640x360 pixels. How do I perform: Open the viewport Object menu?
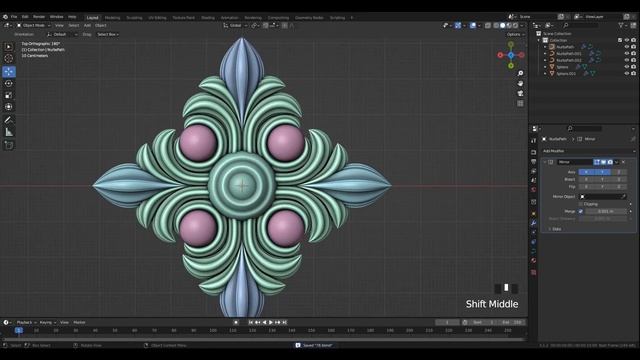[101, 25]
